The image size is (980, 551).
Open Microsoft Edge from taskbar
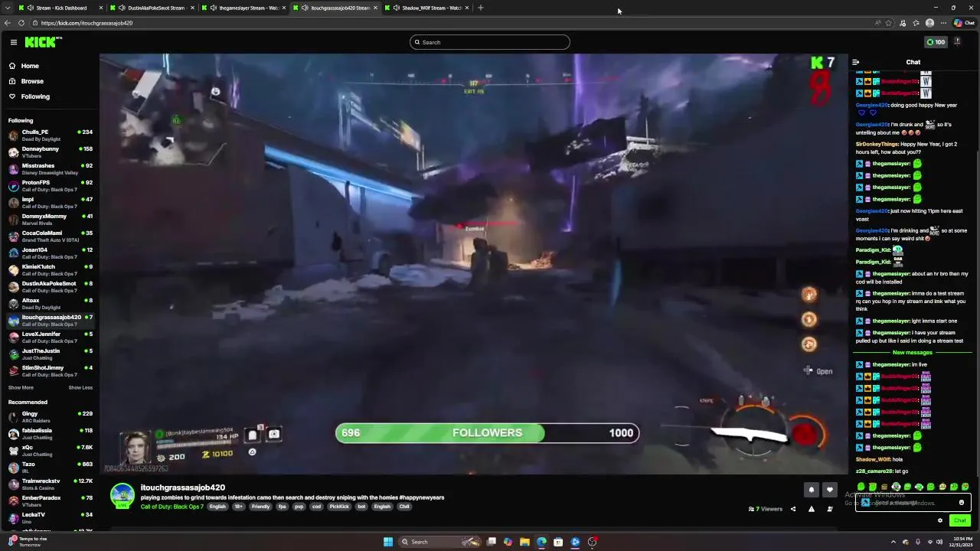pos(541,542)
